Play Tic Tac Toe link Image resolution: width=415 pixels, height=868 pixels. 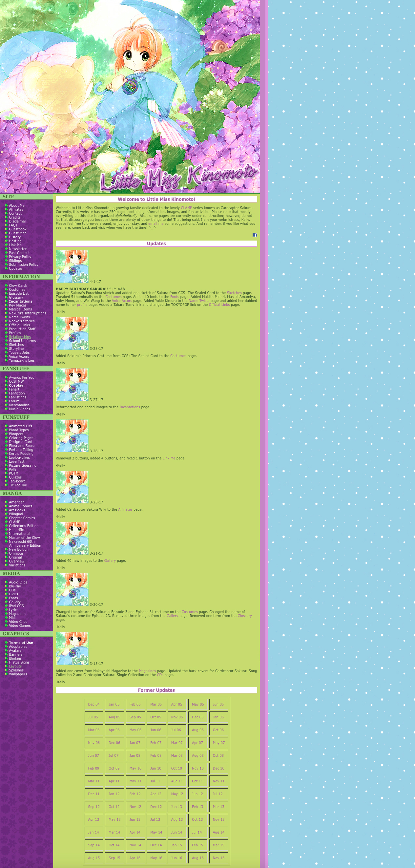click(x=18, y=485)
